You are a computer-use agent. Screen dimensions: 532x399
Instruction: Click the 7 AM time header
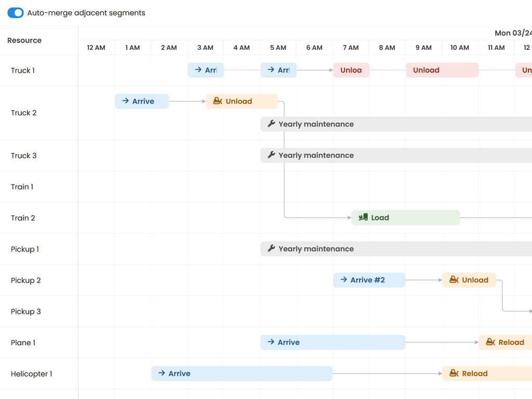click(x=351, y=48)
